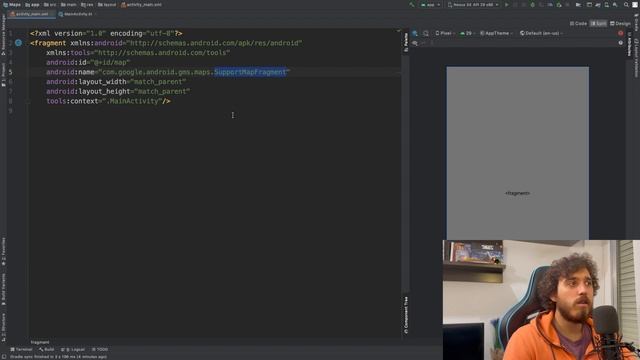Screen dimensions: 640x360
Task: Switch editor to Design view mode
Action: [x=620, y=24]
